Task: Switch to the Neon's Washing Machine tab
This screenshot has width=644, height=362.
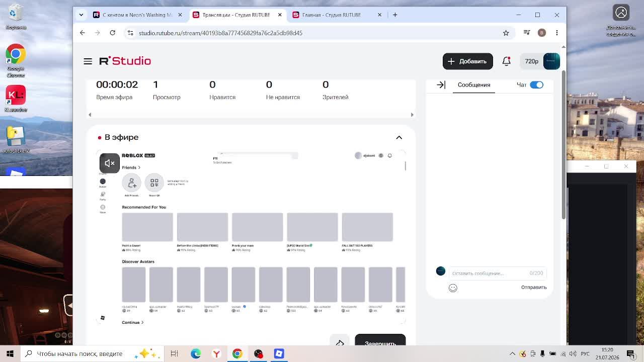Action: tap(138, 15)
